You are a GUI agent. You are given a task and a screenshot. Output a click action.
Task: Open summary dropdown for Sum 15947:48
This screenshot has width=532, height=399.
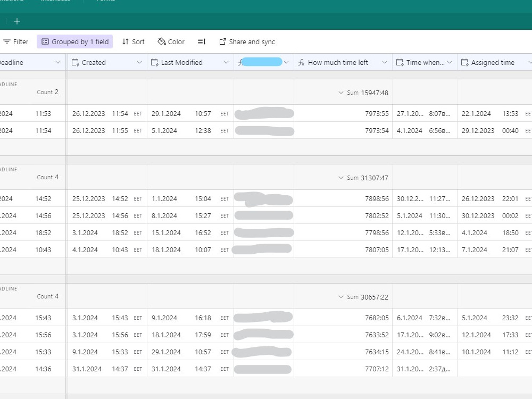341,93
